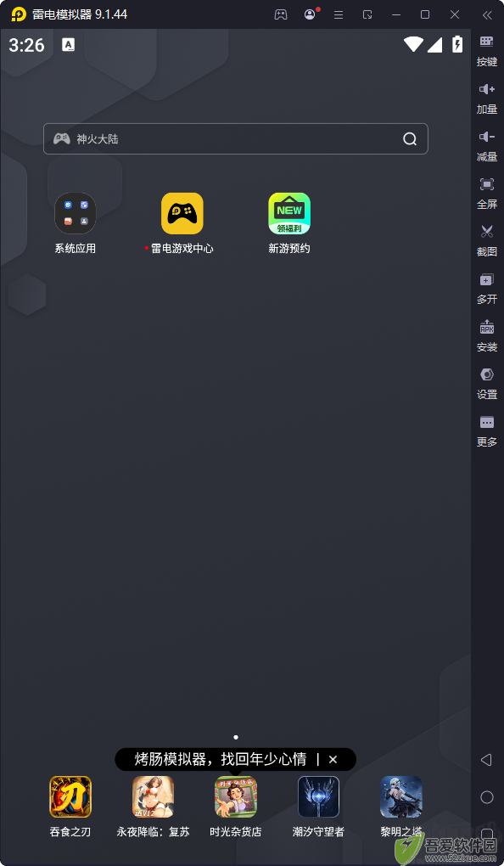504x866 pixels.
Task: Launch 雷电游戏中心 app
Action: [182, 223]
